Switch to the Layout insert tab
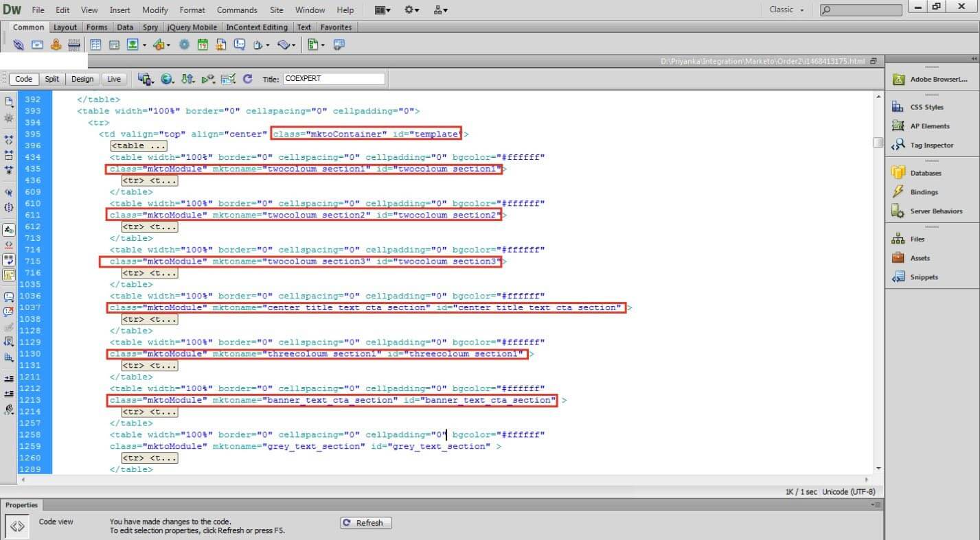This screenshot has width=980, height=540. (65, 27)
